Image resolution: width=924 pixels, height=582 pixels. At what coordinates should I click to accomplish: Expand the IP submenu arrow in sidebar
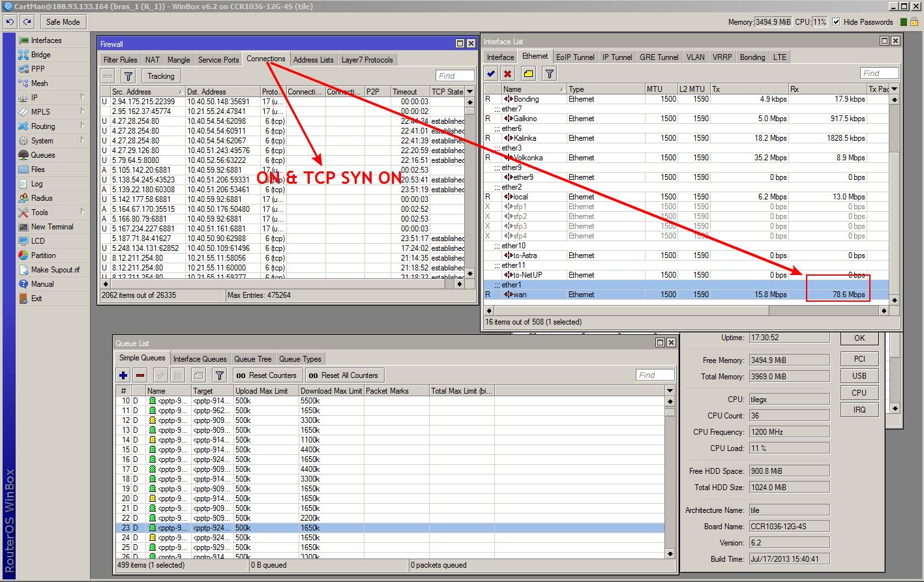click(83, 97)
